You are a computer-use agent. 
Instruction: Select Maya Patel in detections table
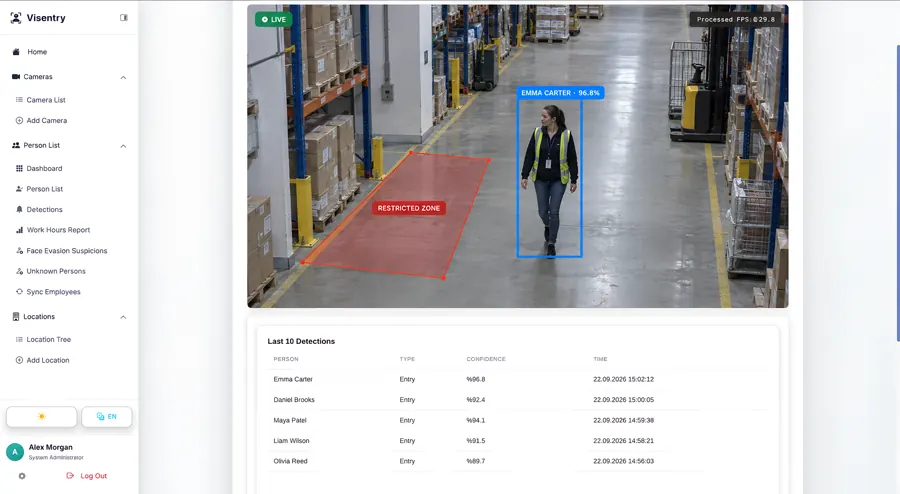290,421
